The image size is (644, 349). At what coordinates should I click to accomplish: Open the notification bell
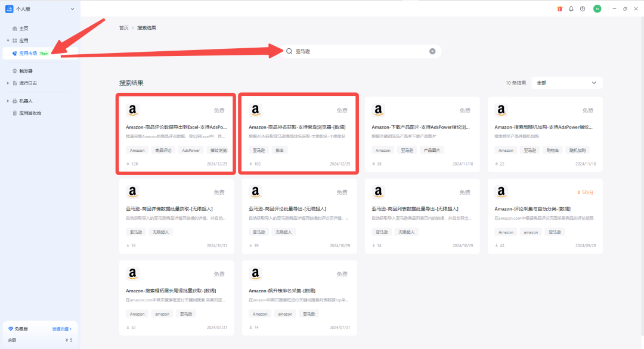tap(571, 8)
